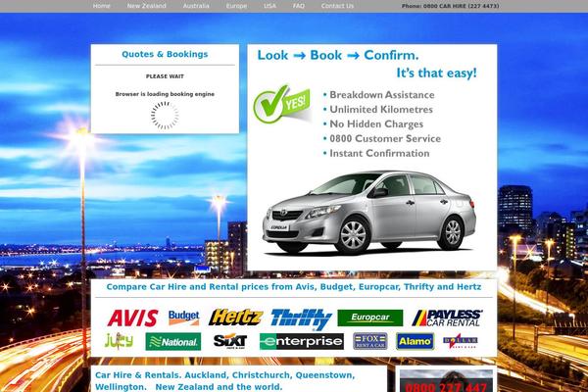Viewport: 588px width, 392px height.
Task: Click the 0800 227 447 banner image
Action: coord(446,381)
